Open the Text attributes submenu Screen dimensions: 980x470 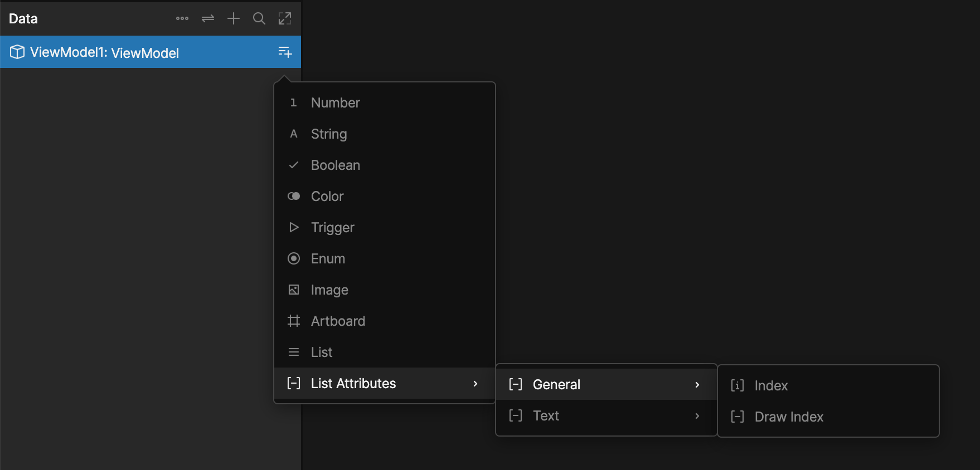[606, 415]
